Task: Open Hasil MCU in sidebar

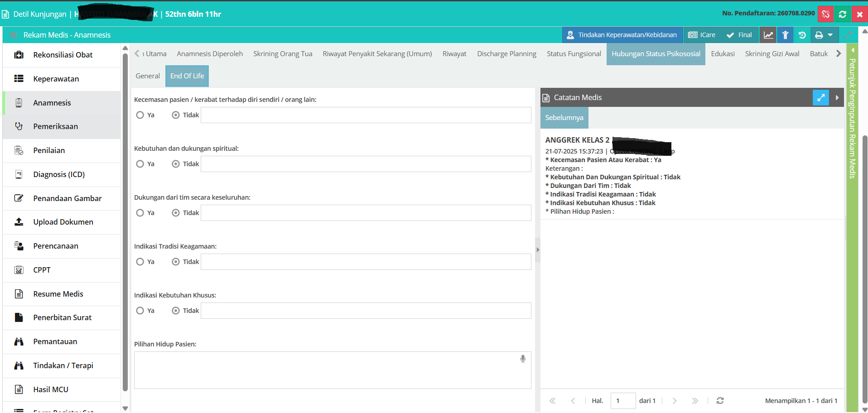Action: pos(62,389)
